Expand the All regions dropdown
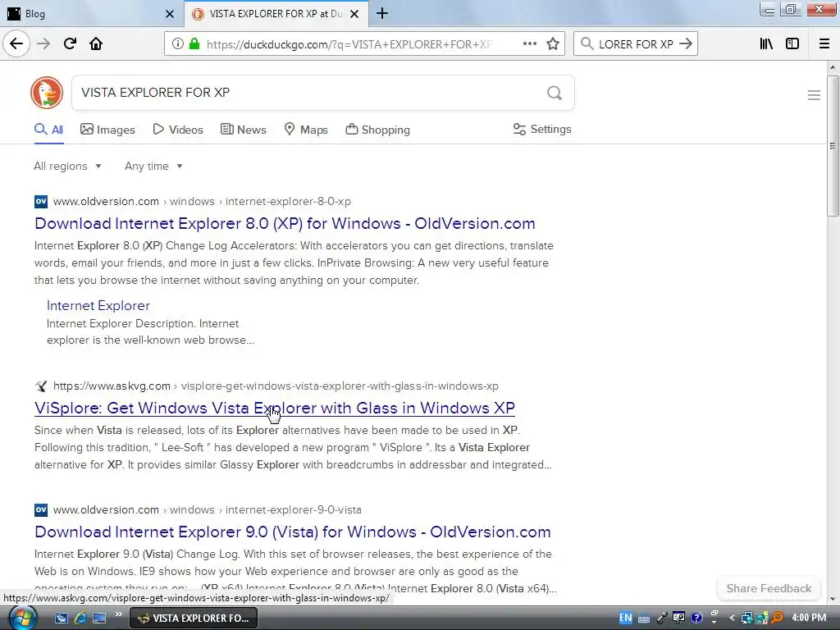 (67, 166)
